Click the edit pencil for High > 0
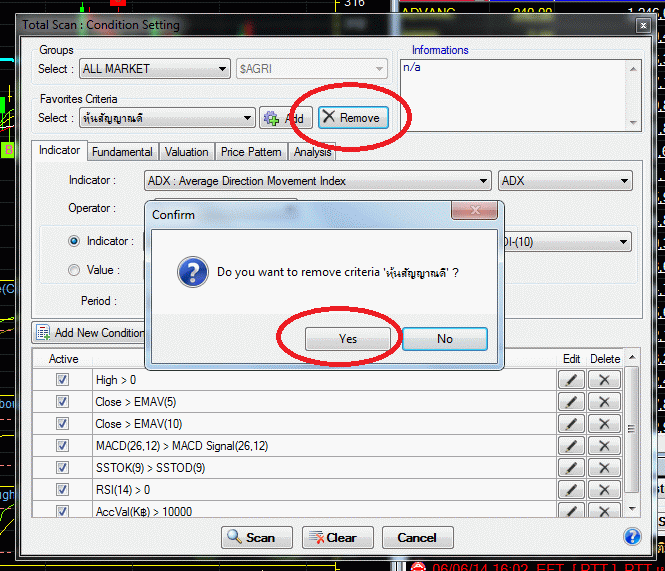This screenshot has width=665, height=571. pyautogui.click(x=571, y=380)
